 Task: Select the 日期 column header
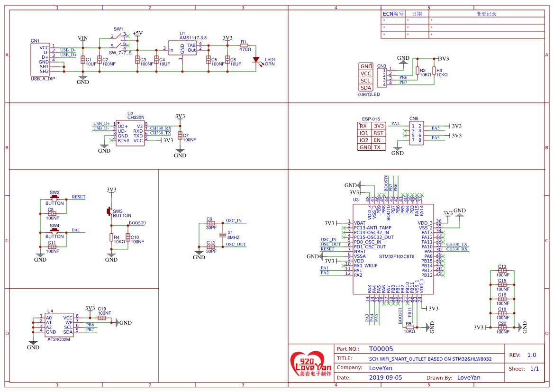tap(417, 14)
